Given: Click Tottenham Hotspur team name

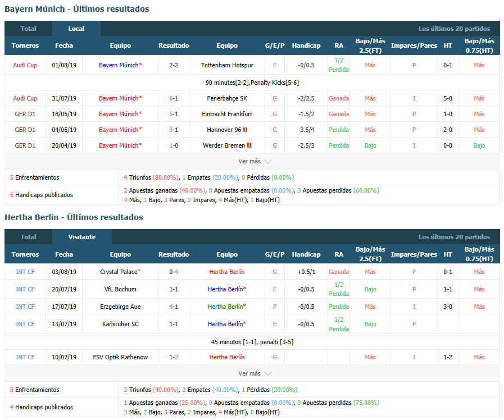Looking at the screenshot, I should pyautogui.click(x=227, y=65).
